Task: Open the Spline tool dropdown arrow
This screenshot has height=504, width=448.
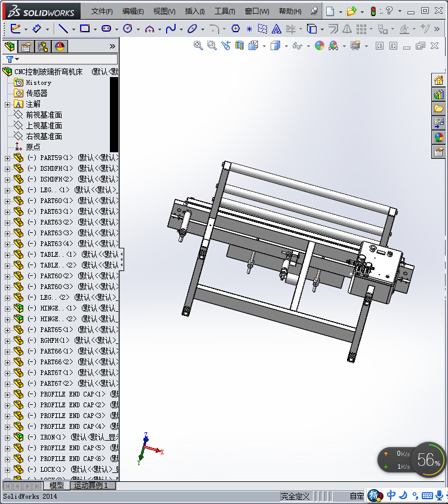Action: tap(181, 30)
